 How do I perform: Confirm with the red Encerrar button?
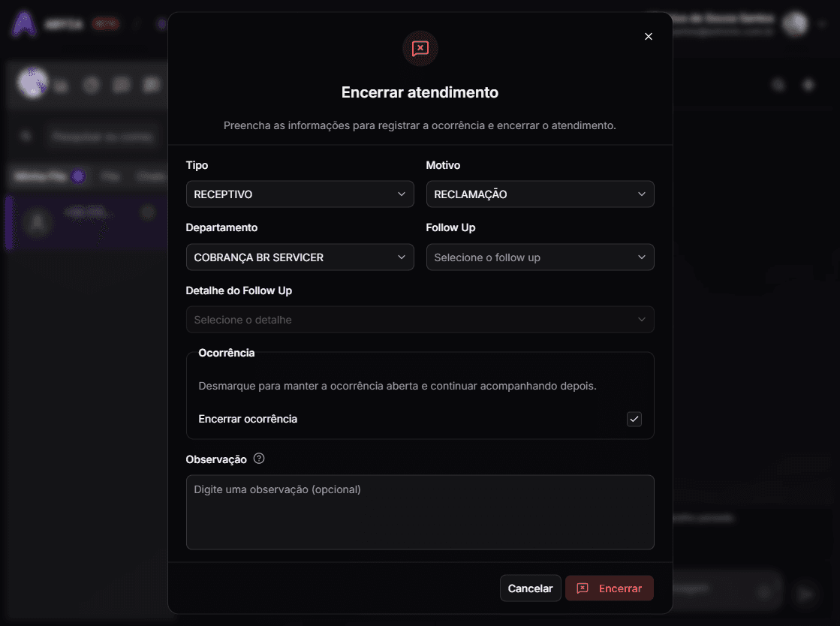click(x=609, y=588)
